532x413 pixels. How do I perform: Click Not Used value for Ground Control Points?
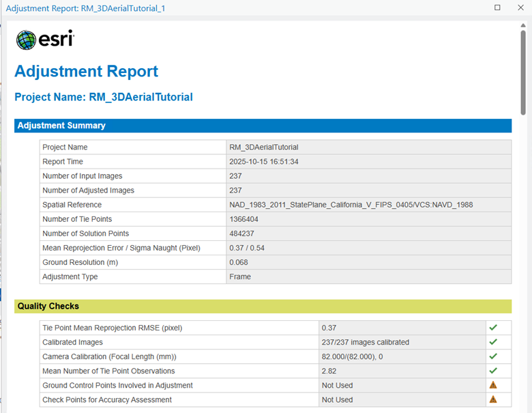pyautogui.click(x=337, y=385)
